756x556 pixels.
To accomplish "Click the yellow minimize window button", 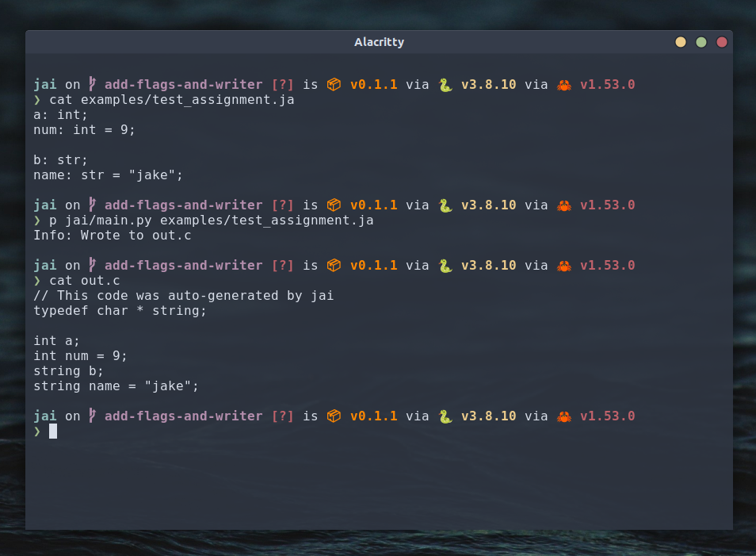I will (x=680, y=42).
